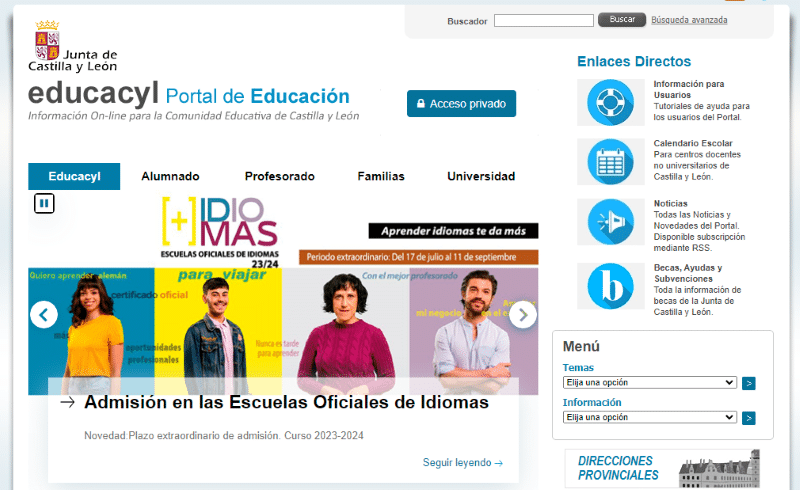Screen dimensions: 800x490
Task: Click the IDIOMAS Escuelas Oficiales carousel banner image
Action: 283,295
